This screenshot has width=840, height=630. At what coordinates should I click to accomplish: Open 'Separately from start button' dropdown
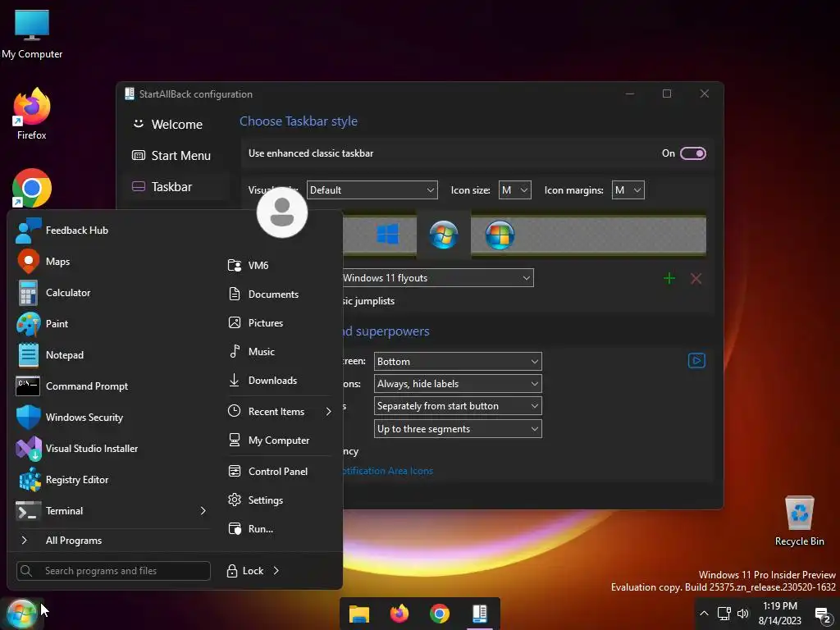click(458, 406)
